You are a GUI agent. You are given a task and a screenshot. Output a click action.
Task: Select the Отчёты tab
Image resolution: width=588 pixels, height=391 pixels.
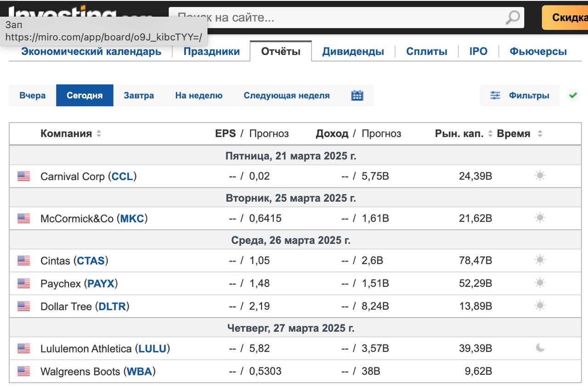[x=281, y=51]
